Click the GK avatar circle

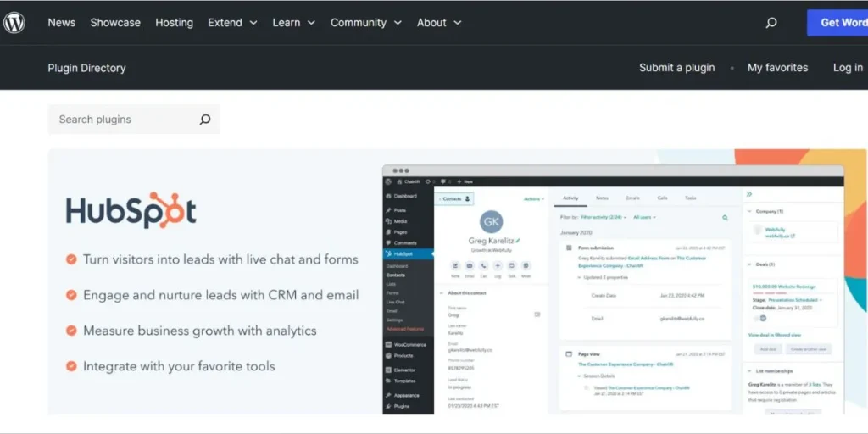(x=491, y=222)
